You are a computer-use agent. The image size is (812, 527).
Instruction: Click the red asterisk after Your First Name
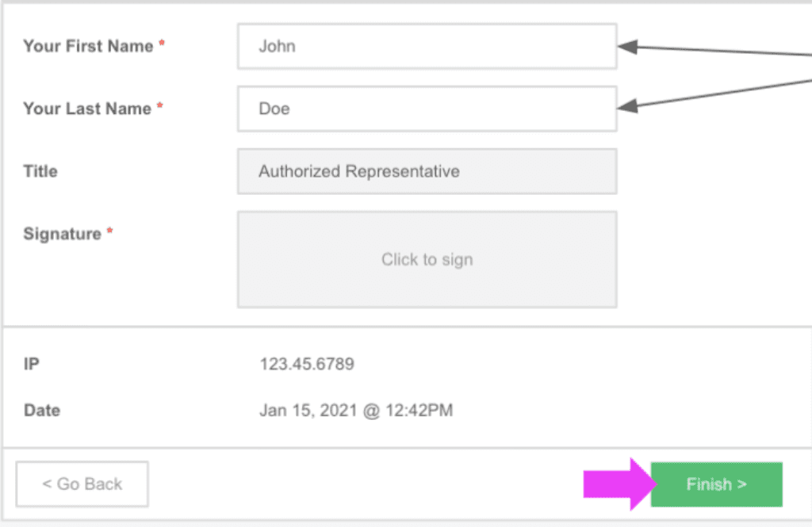[x=162, y=45]
